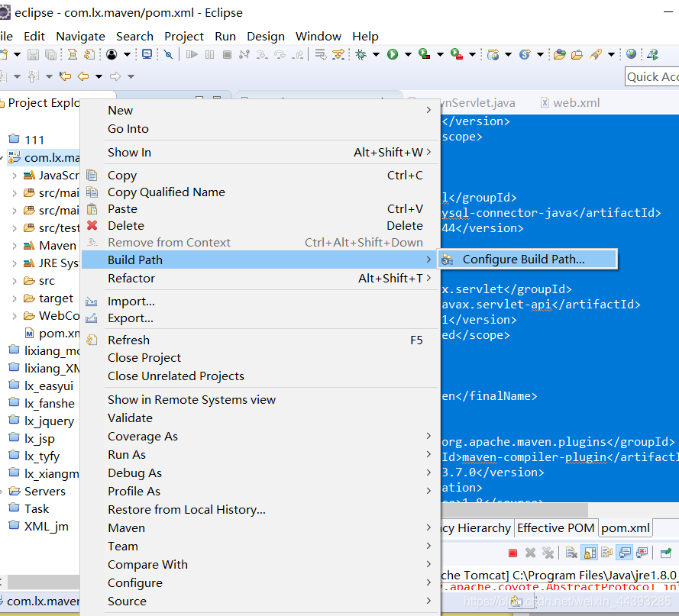Expand the Maven Dependencies tree node
The width and height of the screenshot is (679, 616).
point(15,246)
